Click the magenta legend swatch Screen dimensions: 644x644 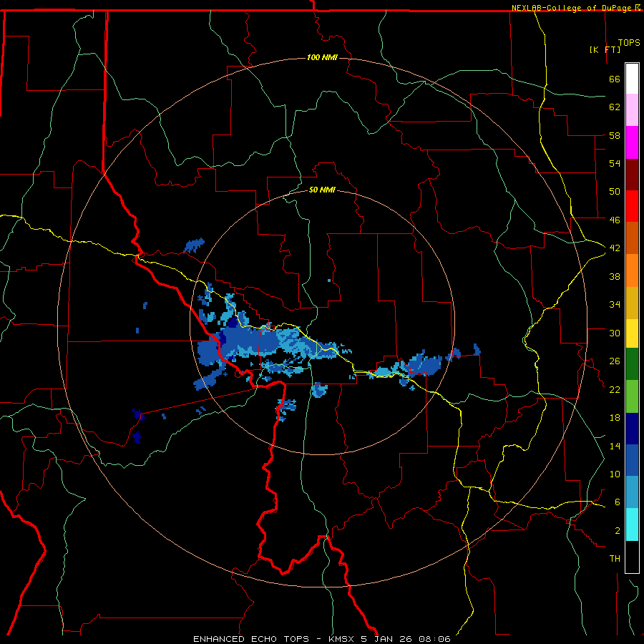tap(632, 142)
